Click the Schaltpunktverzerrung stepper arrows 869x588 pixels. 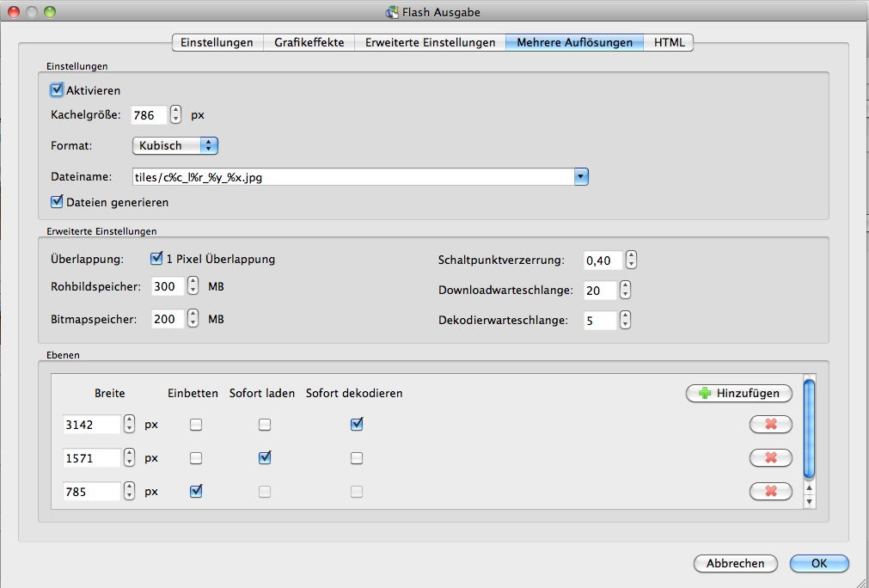click(631, 260)
